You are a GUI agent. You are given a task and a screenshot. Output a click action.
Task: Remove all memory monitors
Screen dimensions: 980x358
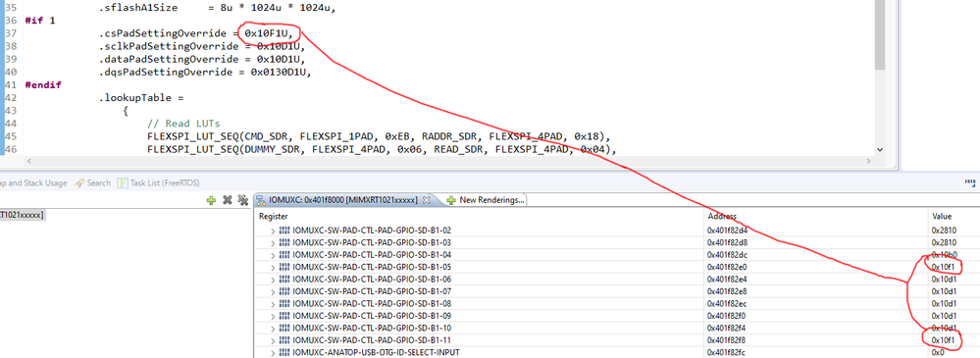(x=243, y=200)
